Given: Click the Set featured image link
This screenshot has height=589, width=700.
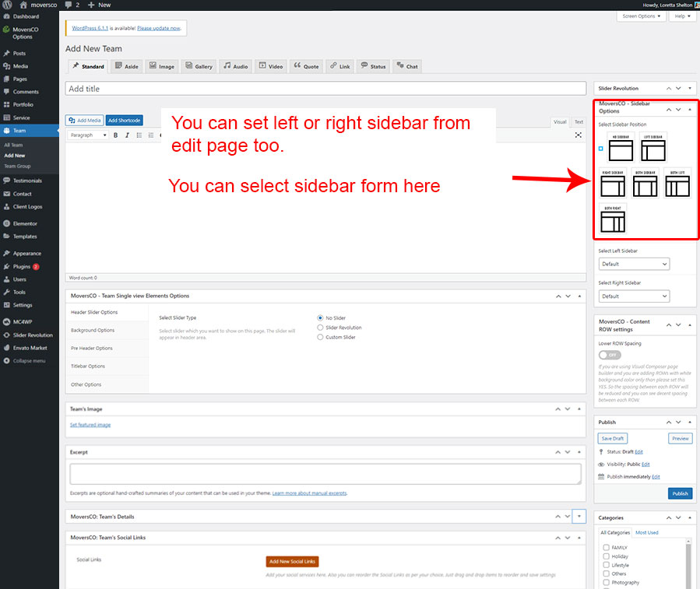Looking at the screenshot, I should click(x=90, y=425).
